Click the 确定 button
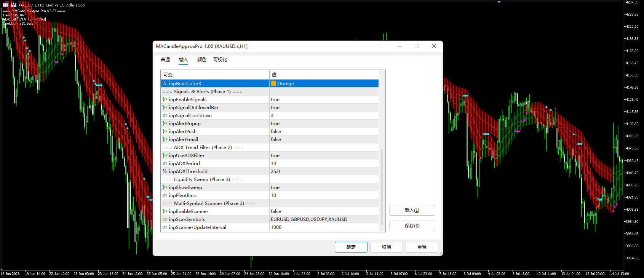Image resolution: width=644 pixels, height=278 pixels. tap(351, 247)
